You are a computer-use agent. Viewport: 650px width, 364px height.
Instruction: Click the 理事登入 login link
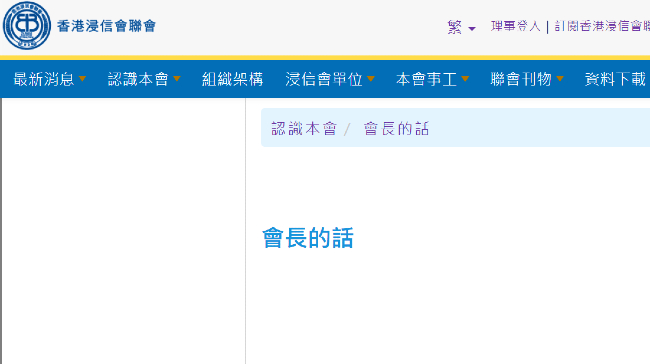tap(516, 27)
